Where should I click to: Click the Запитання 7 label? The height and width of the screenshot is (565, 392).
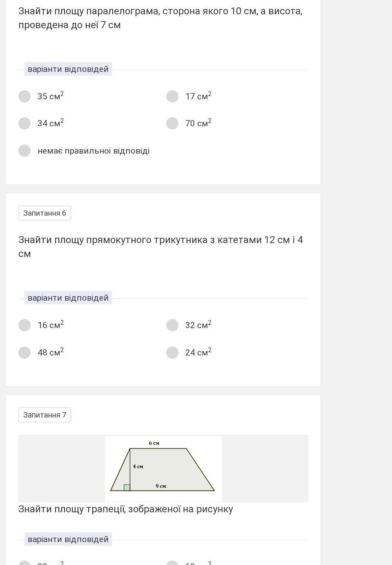point(45,415)
